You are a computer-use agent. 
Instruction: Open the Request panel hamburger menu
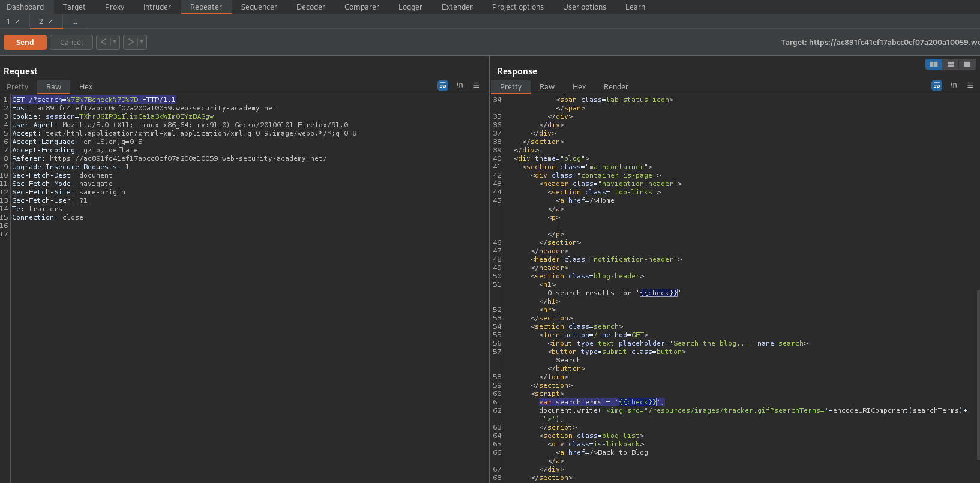(476, 86)
